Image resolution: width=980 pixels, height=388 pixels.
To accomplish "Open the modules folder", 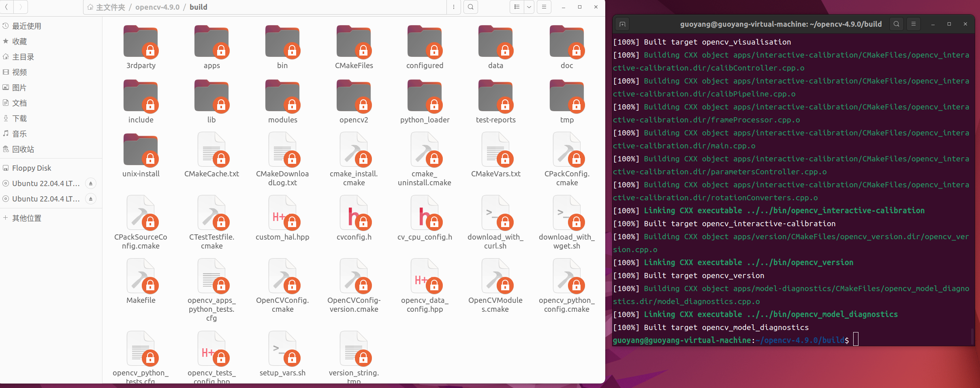I will [282, 101].
